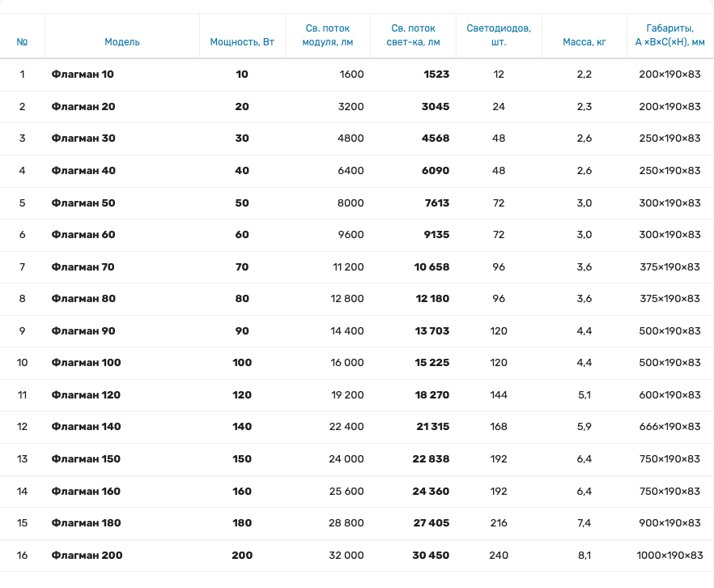
Task: Open the Флагман 100 model row
Action: [x=357, y=363]
